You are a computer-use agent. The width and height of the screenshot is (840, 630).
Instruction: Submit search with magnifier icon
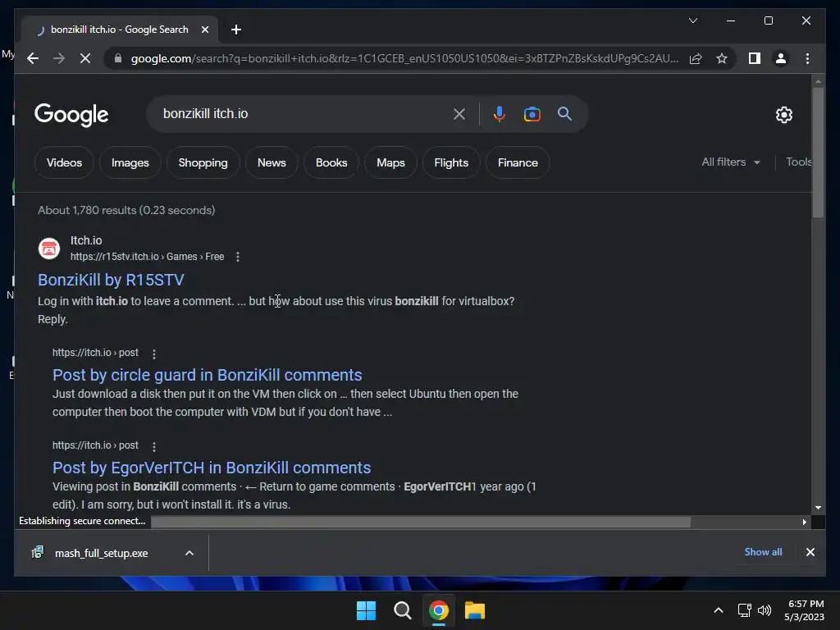pos(564,113)
